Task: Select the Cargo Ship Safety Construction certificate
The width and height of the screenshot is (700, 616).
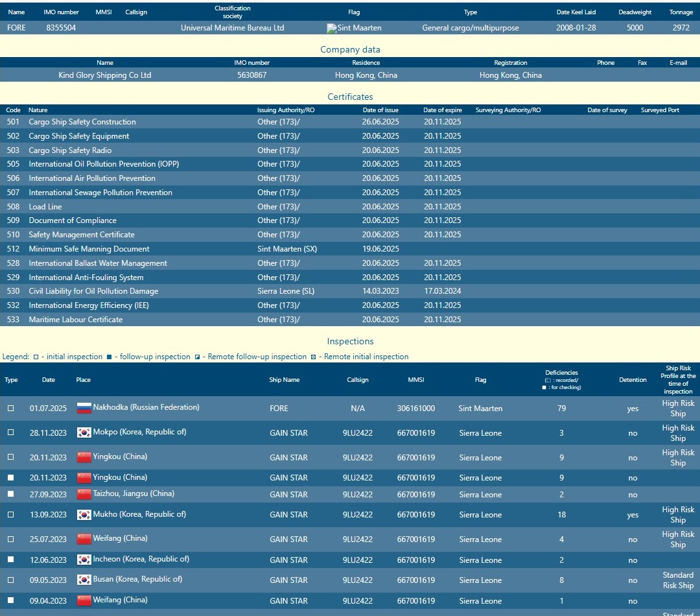Action: (x=82, y=122)
